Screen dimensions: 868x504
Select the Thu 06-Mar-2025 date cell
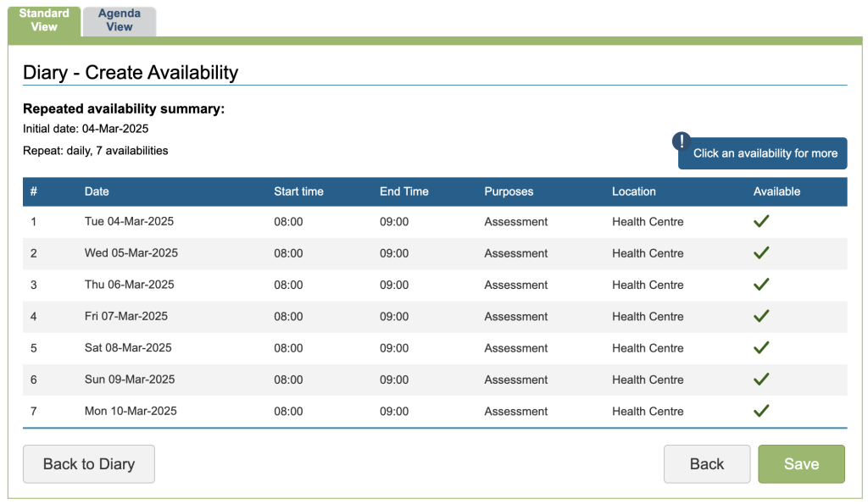pos(129,285)
